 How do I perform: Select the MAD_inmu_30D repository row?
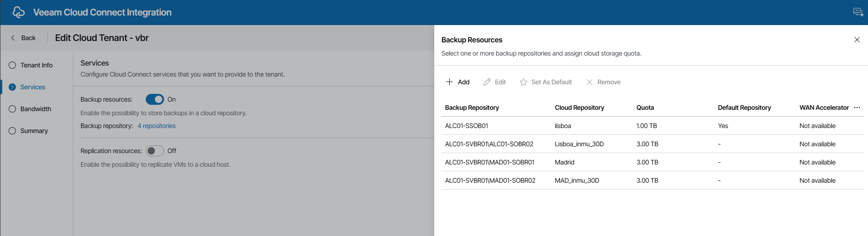click(x=577, y=180)
